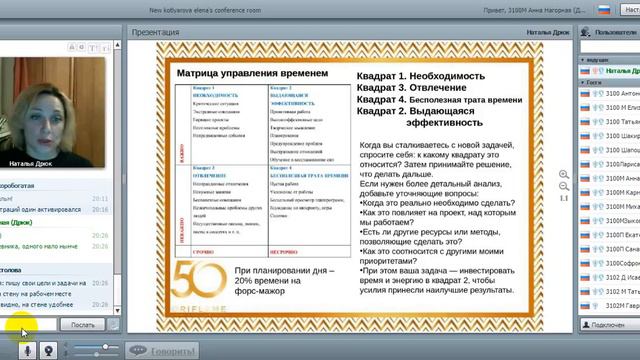
Task: Toggle the webcam button in the bottom bar
Action: click(48, 351)
